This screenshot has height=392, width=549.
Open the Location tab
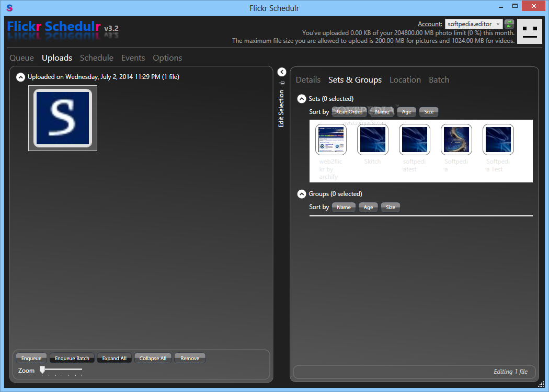(405, 80)
